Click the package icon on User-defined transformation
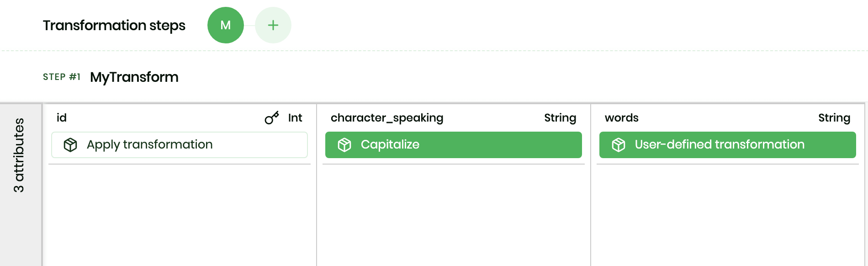This screenshot has width=868, height=266. coord(618,144)
